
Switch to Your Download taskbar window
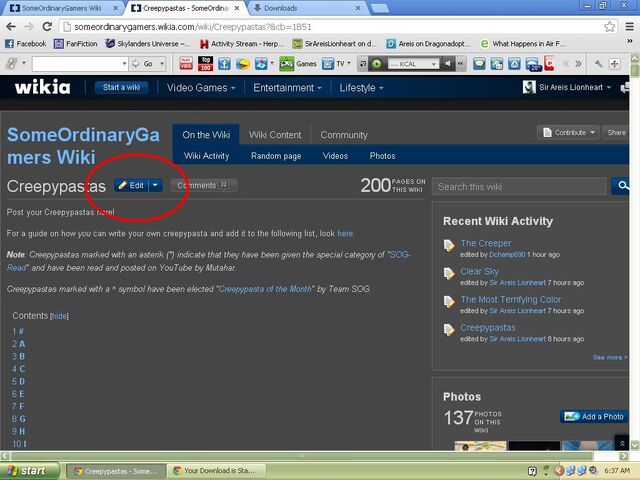(218, 471)
